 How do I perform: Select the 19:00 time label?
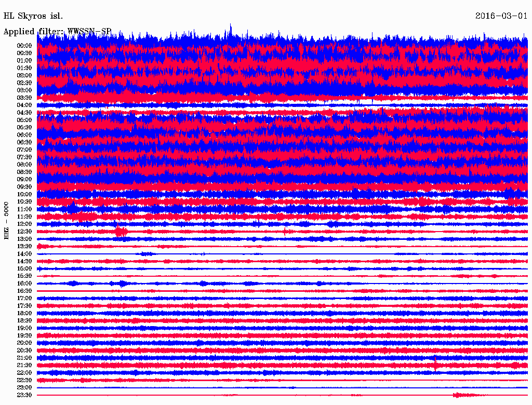click(24, 328)
